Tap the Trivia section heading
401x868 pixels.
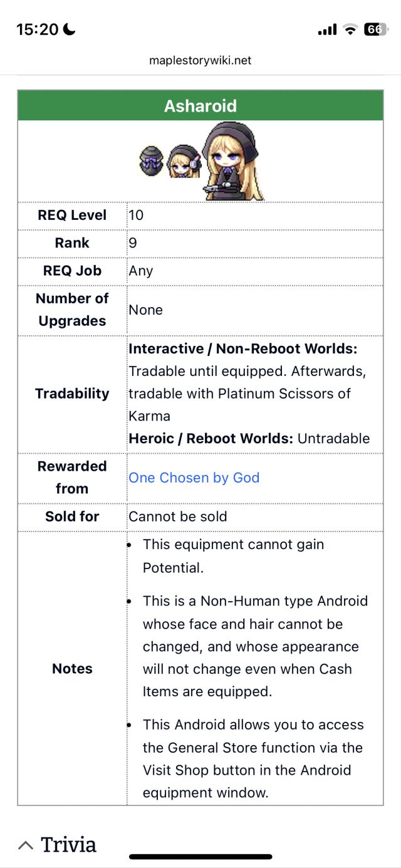click(x=68, y=845)
